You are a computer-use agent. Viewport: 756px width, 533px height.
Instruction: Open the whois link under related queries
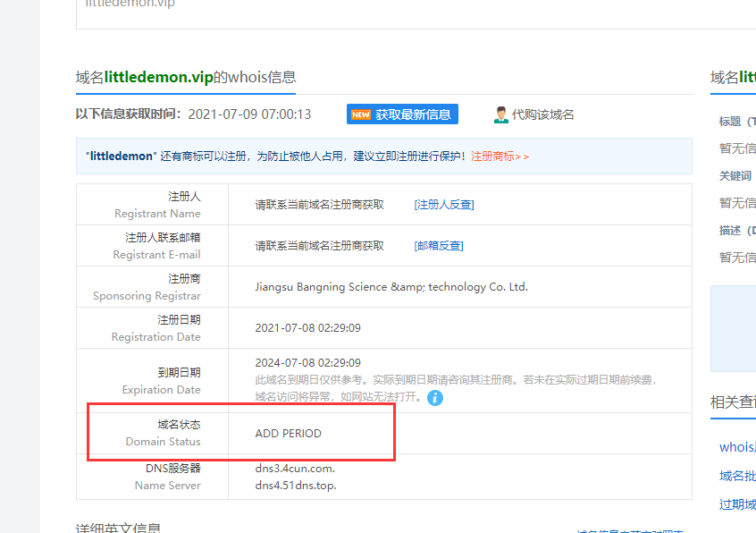[736, 447]
